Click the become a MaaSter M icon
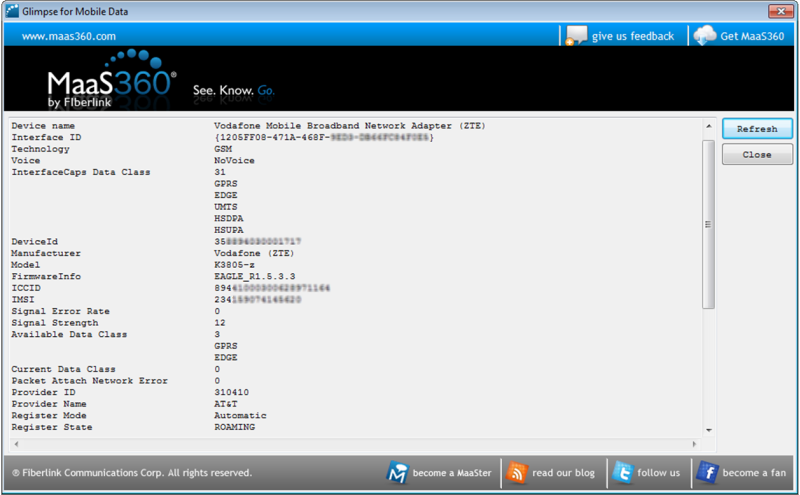Screen dimensions: 800x495 (x=397, y=473)
